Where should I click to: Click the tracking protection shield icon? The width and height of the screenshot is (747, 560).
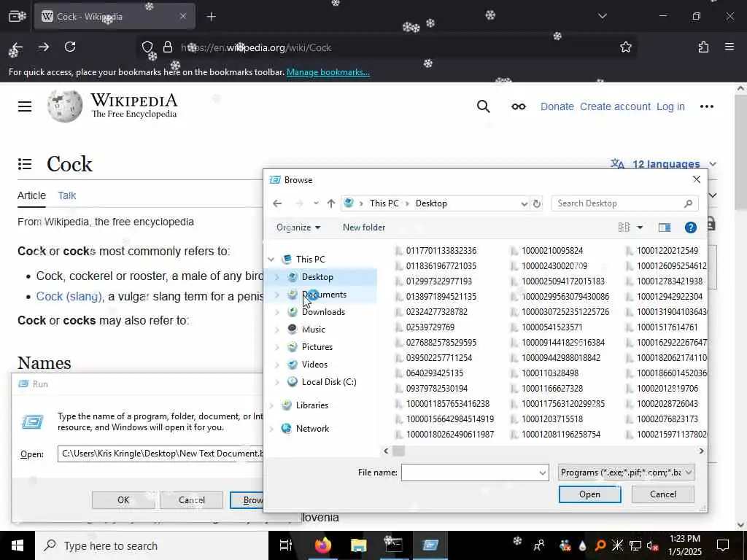pos(147,47)
